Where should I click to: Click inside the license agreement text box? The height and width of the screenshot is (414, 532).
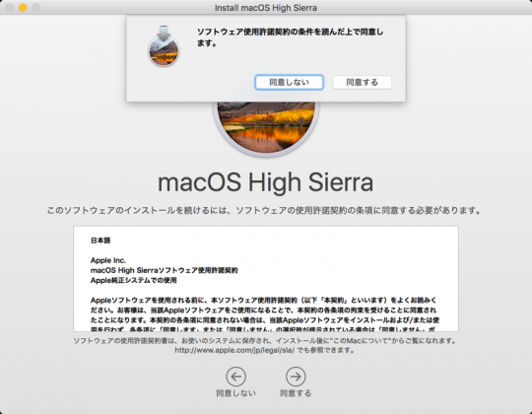pos(266,279)
